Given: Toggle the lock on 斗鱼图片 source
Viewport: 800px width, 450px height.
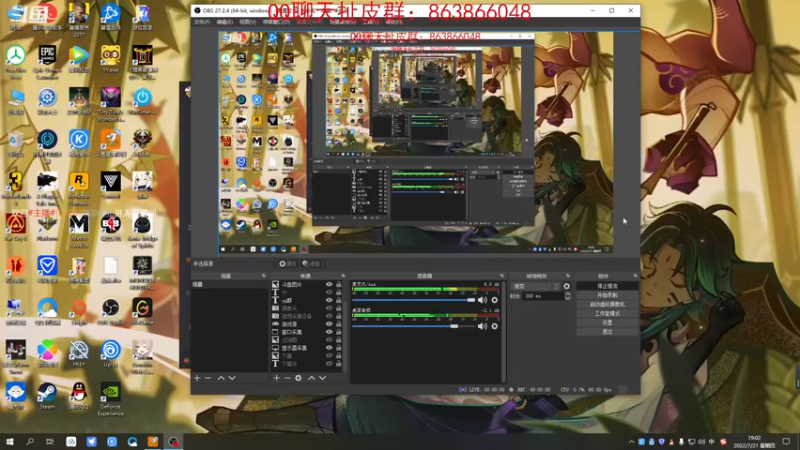Looking at the screenshot, I should click(338, 285).
